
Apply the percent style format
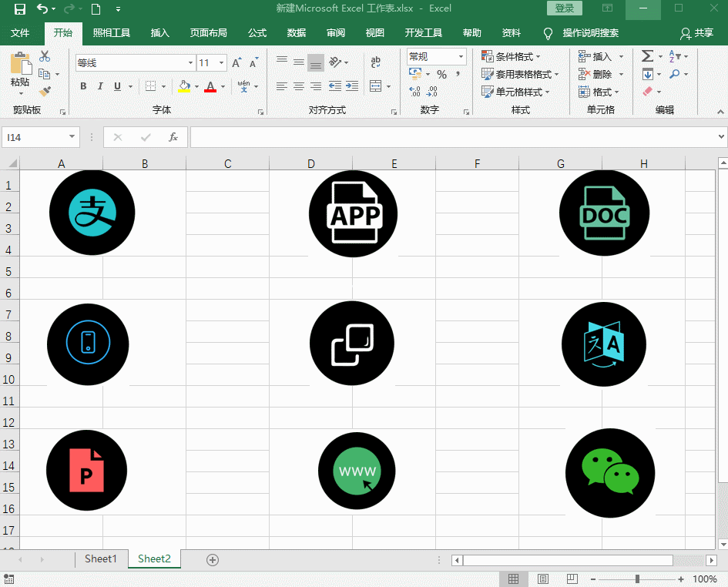(441, 75)
